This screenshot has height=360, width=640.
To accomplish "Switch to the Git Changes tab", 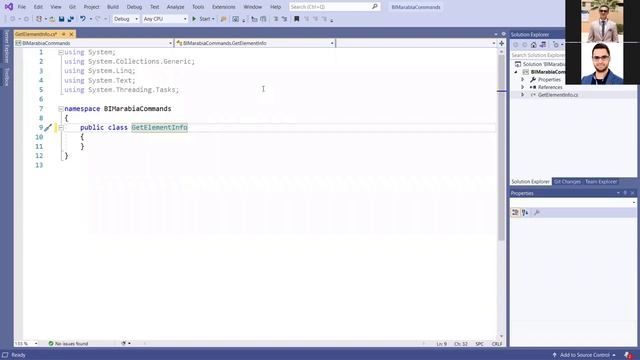I will tap(567, 182).
